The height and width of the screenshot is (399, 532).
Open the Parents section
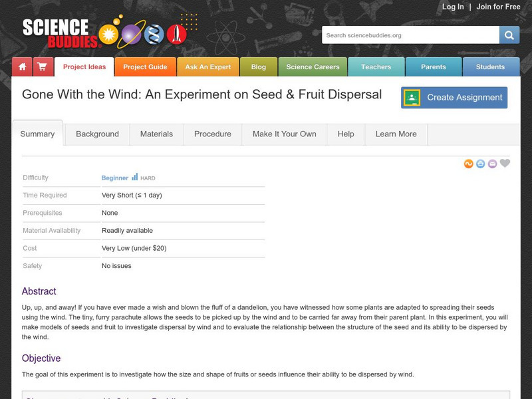pyautogui.click(x=434, y=67)
